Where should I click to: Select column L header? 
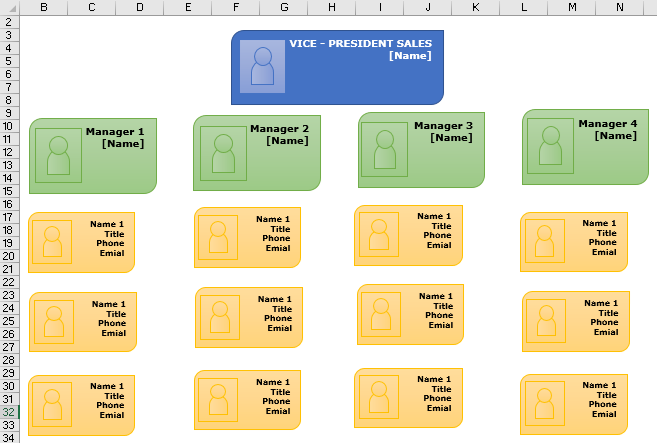pos(524,8)
